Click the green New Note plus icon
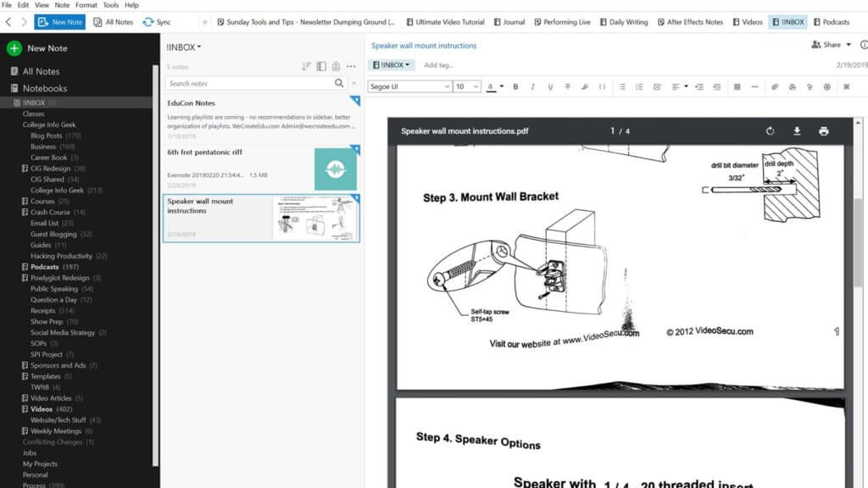Image resolution: width=868 pixels, height=488 pixels. point(14,48)
